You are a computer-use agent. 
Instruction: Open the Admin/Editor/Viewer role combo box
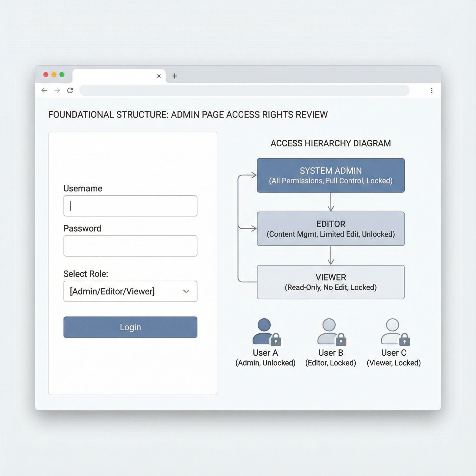pyautogui.click(x=123, y=291)
